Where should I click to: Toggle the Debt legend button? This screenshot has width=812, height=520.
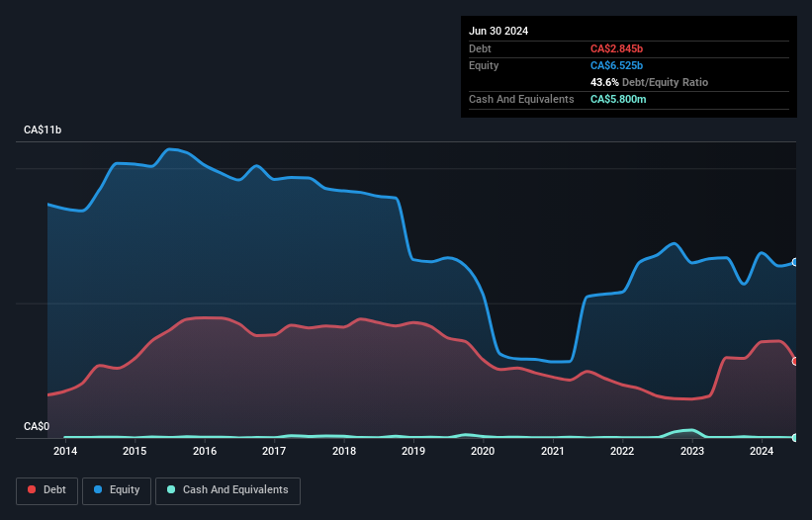click(47, 490)
